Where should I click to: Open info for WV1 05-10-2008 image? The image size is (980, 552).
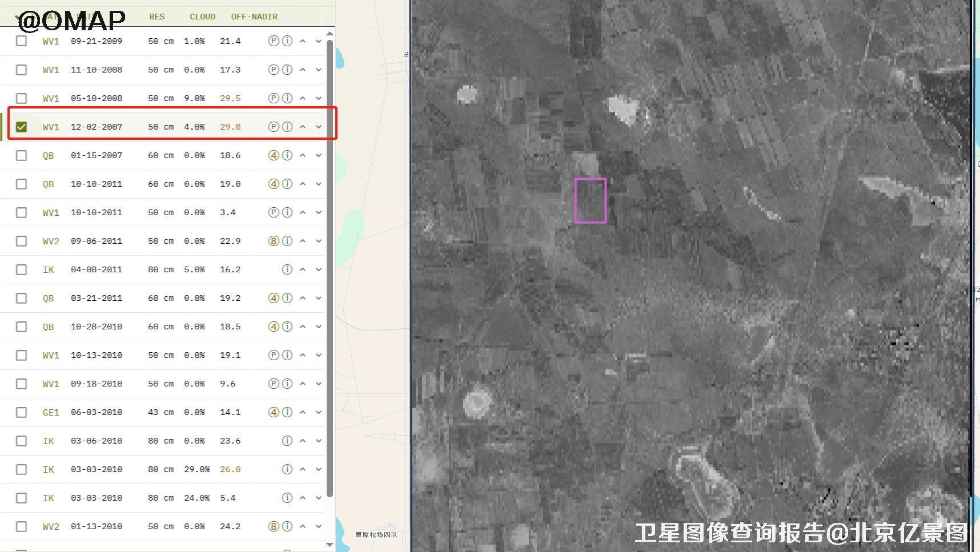click(x=287, y=98)
